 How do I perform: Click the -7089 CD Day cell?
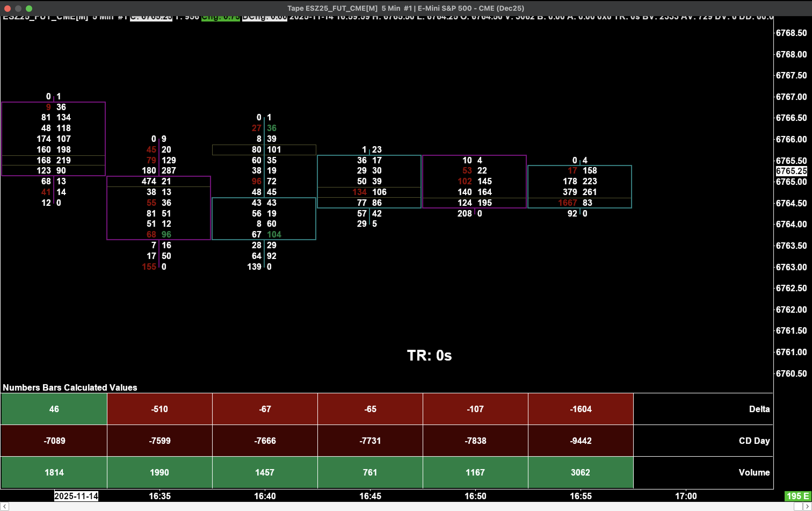point(54,441)
